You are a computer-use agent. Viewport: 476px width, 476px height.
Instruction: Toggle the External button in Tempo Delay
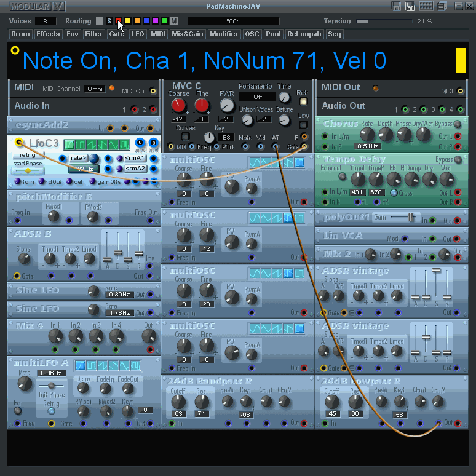tap(343, 177)
